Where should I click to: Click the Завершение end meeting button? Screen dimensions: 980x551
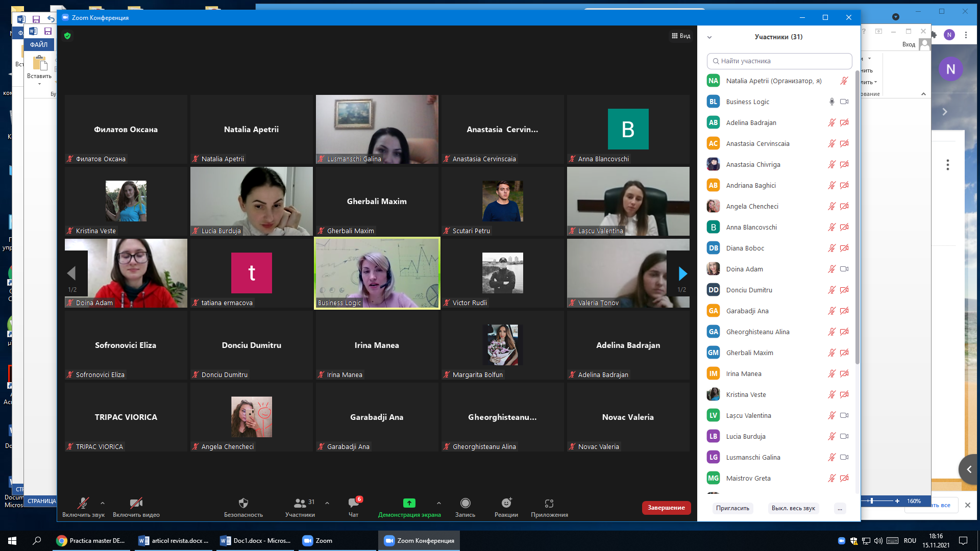click(x=666, y=508)
